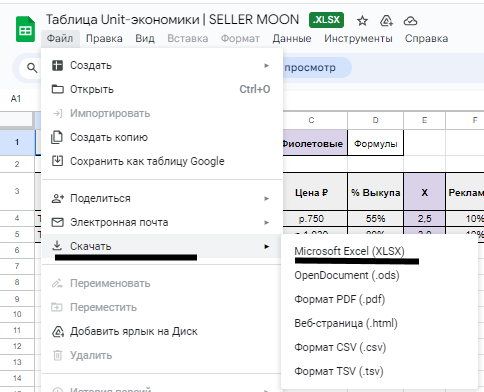
Task: Select cell D1 labeled Формулы
Action: click(375, 143)
